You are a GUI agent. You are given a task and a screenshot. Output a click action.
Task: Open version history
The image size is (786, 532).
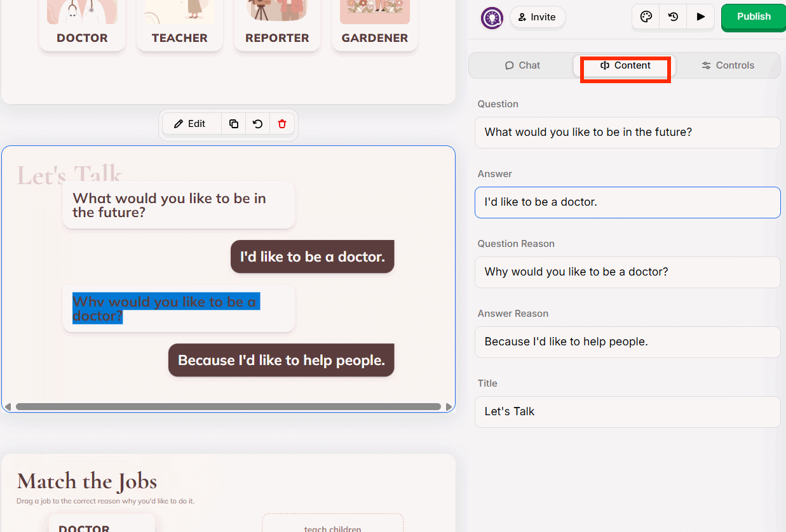coord(673,17)
